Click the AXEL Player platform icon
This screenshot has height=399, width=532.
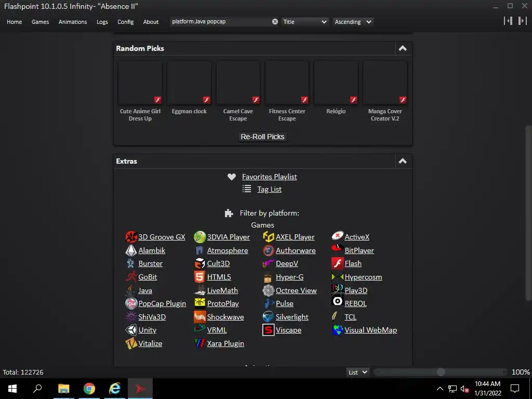[x=269, y=237]
